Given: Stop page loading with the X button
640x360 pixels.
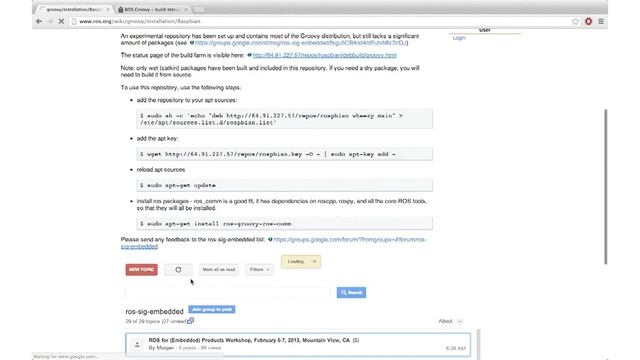Looking at the screenshot, I should [61, 21].
